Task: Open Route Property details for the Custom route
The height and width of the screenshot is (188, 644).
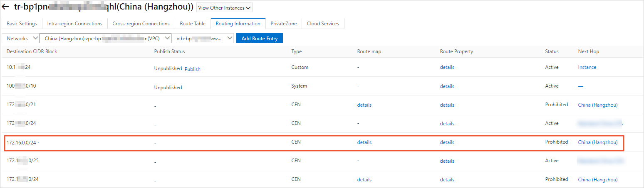Action: [x=447, y=67]
